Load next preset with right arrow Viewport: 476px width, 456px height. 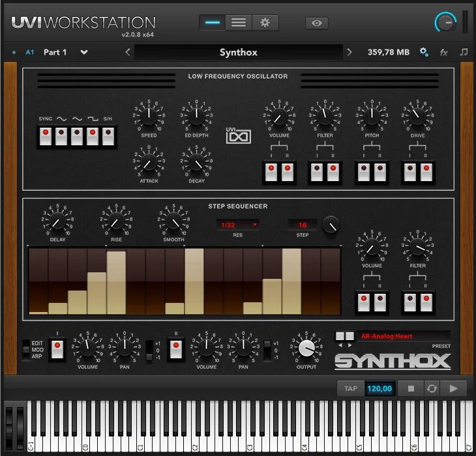point(350,52)
